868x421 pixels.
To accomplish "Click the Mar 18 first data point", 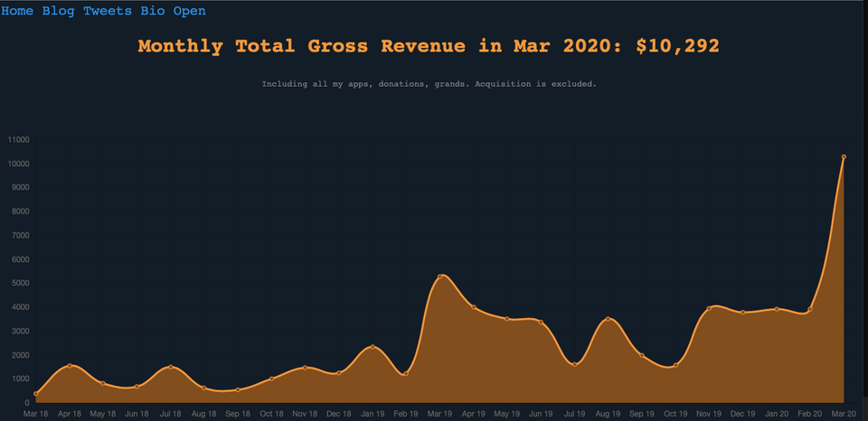I will [x=36, y=394].
